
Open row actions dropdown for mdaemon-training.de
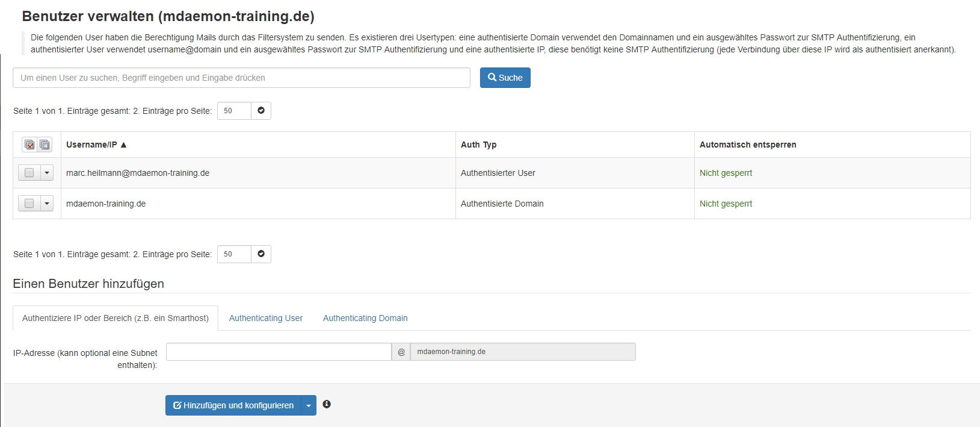pyautogui.click(x=47, y=204)
